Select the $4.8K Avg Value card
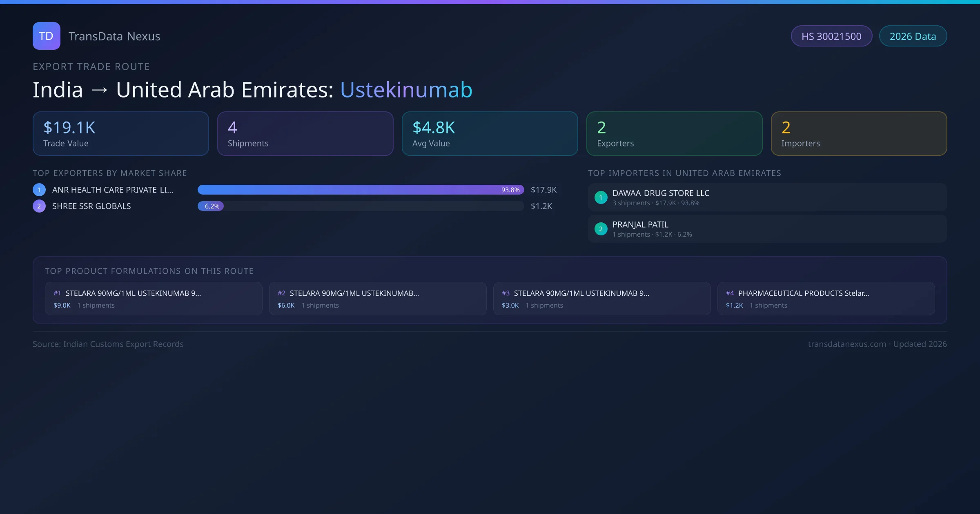The width and height of the screenshot is (980, 514). [490, 134]
